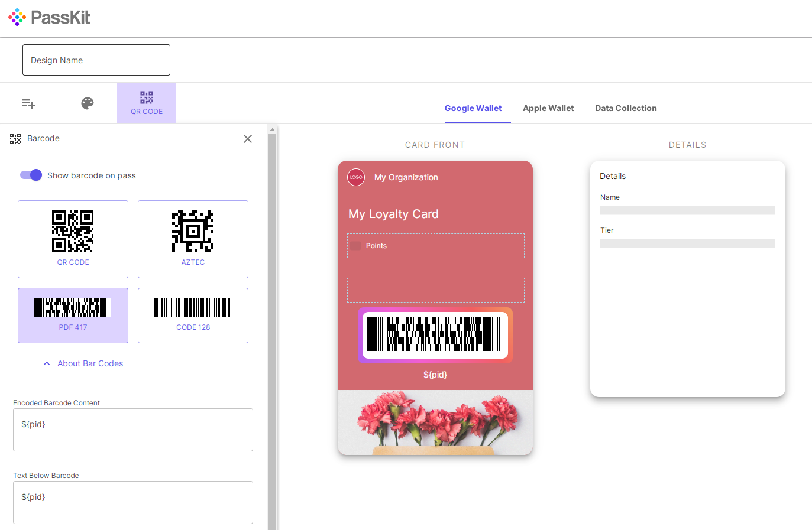Image resolution: width=812 pixels, height=530 pixels.
Task: Switch to the Apple Wallet tab
Action: [x=548, y=108]
